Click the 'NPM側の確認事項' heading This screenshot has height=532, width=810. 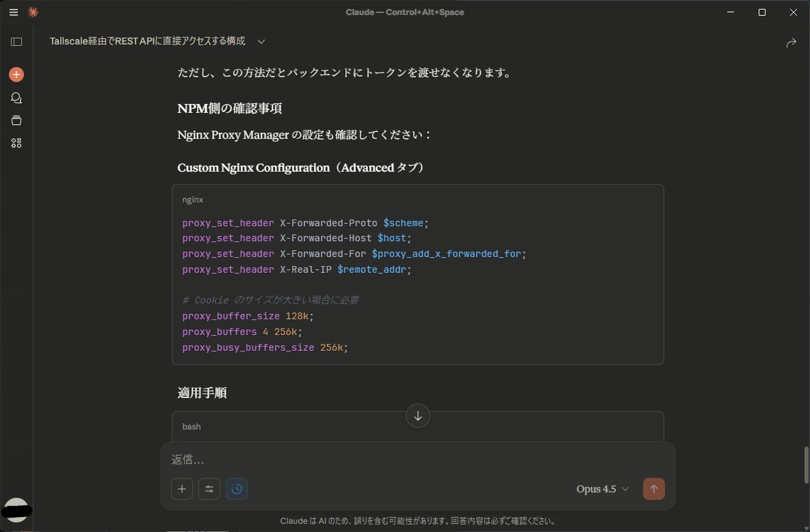pos(230,109)
